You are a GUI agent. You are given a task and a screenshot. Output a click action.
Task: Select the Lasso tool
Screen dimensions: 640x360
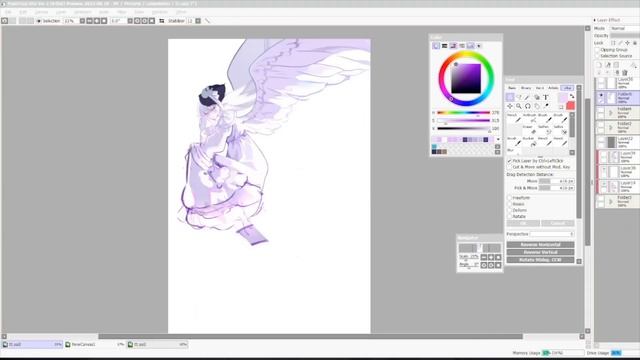pyautogui.click(x=519, y=97)
